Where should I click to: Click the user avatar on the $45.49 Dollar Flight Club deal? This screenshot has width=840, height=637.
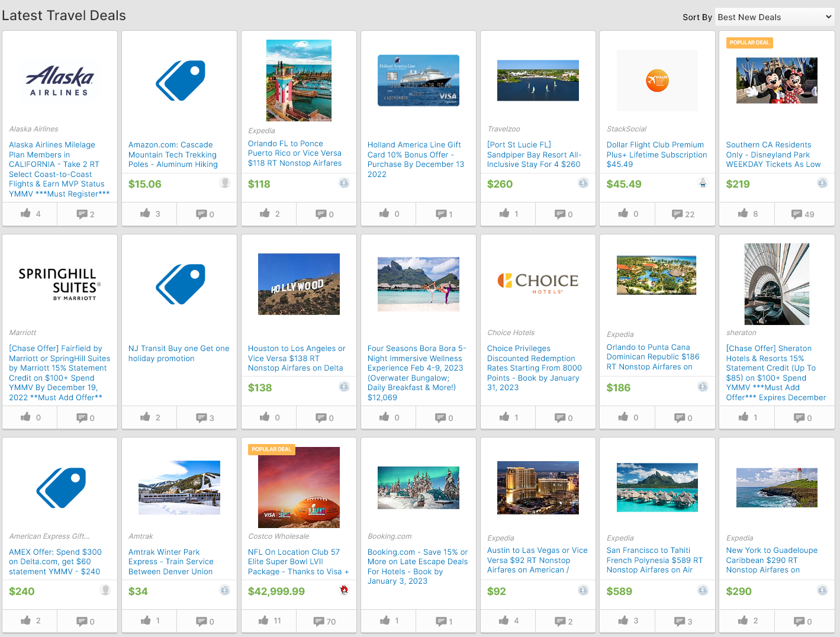point(703,183)
